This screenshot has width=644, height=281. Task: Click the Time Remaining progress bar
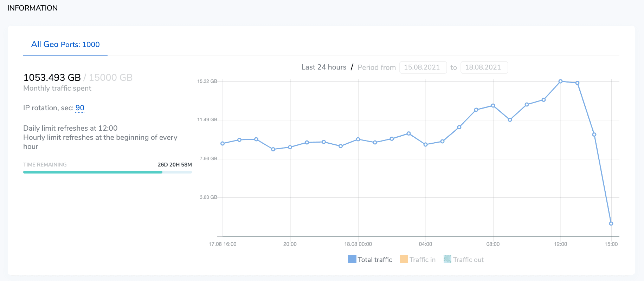click(107, 172)
